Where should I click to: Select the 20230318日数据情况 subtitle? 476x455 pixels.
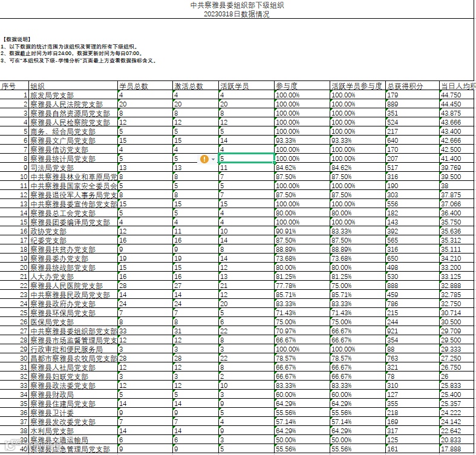tap(236, 14)
